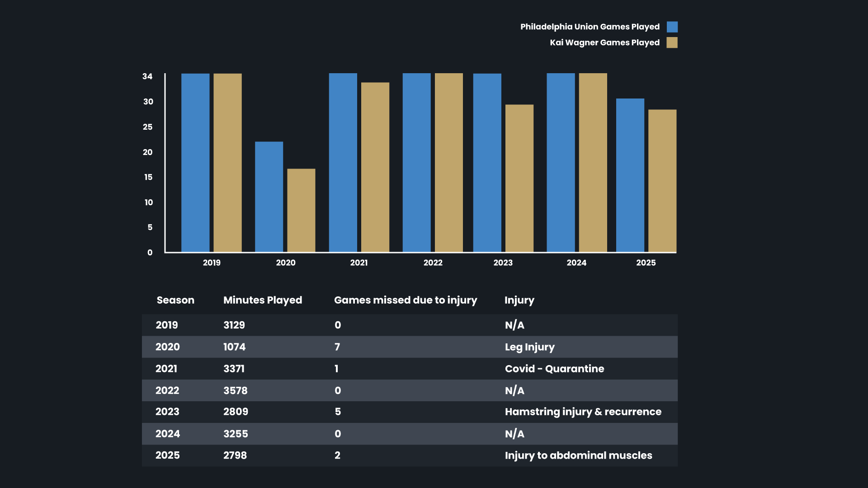Click the 2023 tan Kai Wagner bar
This screenshot has height=488, width=868.
519,178
